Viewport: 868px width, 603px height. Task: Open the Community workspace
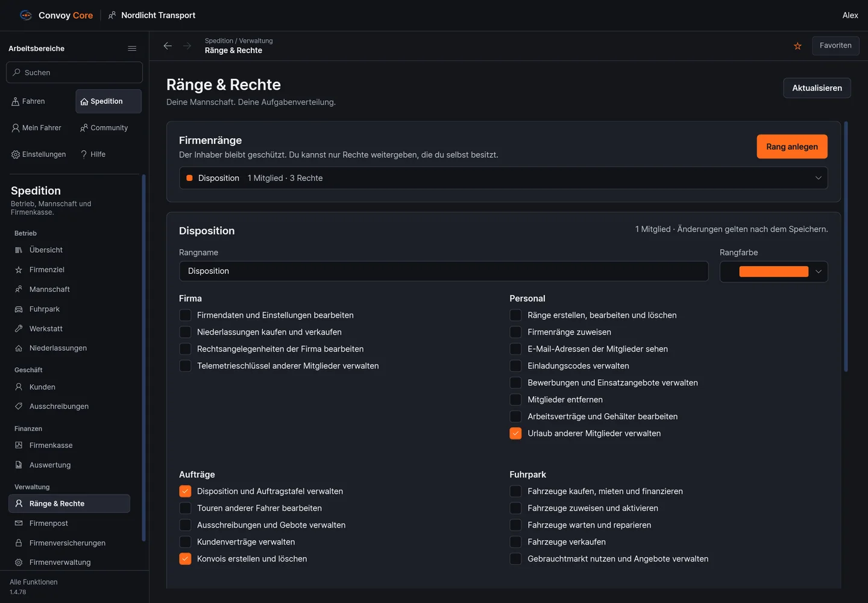(108, 128)
